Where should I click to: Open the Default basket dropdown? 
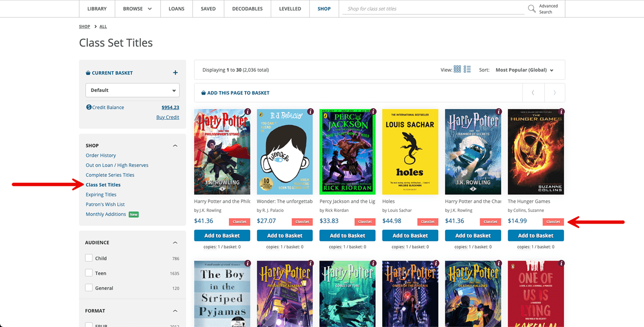[x=132, y=90]
